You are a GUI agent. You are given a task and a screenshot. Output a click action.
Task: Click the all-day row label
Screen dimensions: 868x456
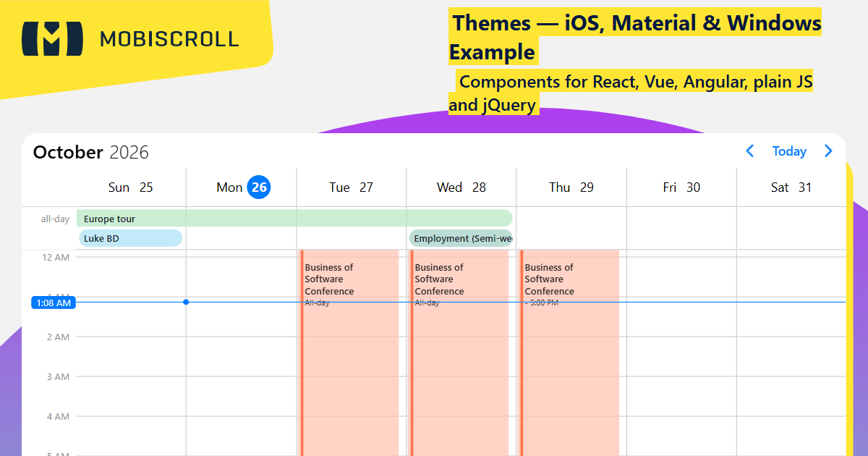click(x=55, y=219)
